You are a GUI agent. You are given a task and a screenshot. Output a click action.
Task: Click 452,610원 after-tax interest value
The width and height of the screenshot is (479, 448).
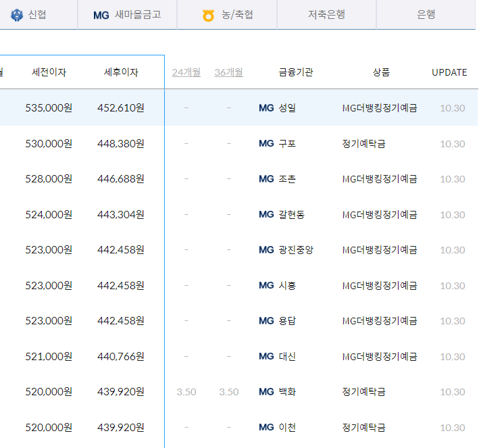[121, 108]
